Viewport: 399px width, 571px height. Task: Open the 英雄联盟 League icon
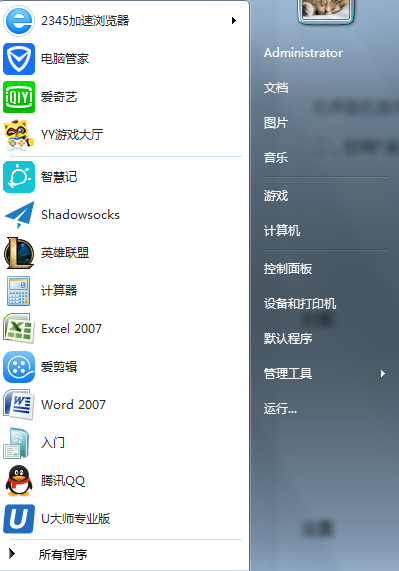[19, 253]
